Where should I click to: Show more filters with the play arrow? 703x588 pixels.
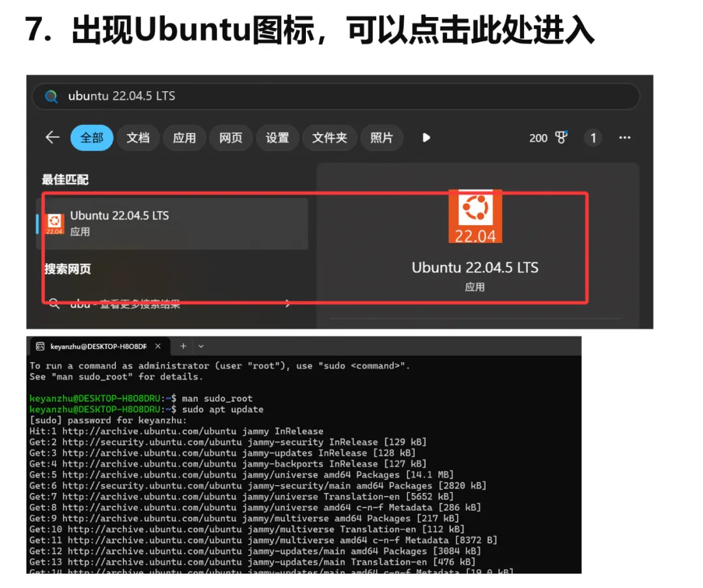click(x=426, y=137)
